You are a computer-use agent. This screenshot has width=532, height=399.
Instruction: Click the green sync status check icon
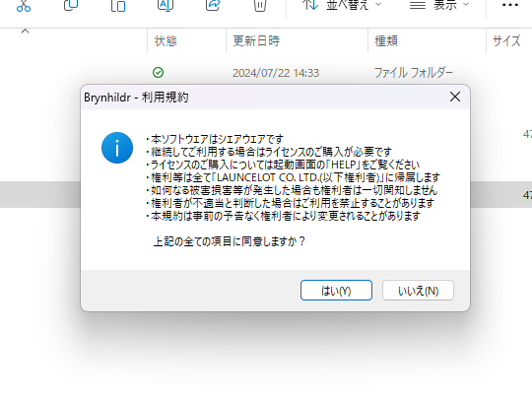(x=158, y=73)
